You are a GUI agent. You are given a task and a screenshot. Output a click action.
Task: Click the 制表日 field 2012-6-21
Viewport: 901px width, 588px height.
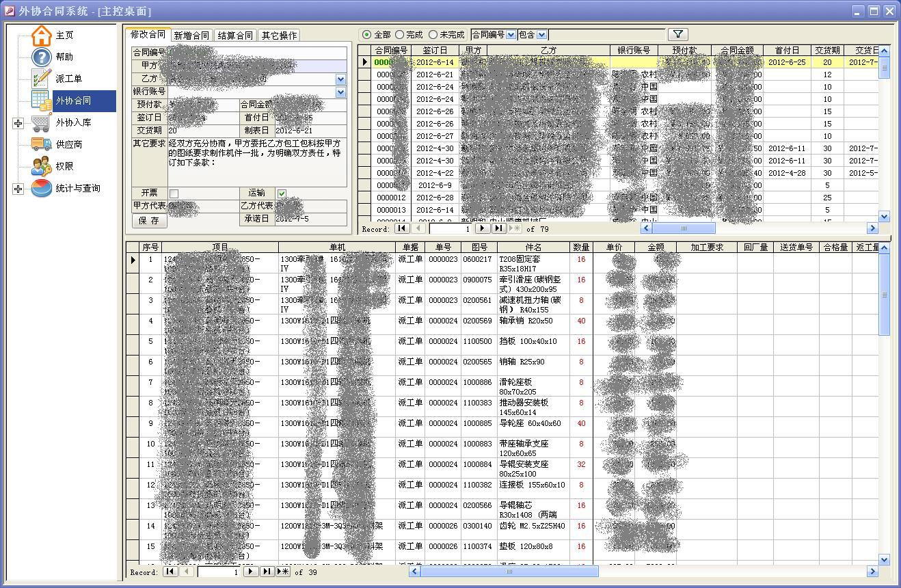pyautogui.click(x=310, y=131)
